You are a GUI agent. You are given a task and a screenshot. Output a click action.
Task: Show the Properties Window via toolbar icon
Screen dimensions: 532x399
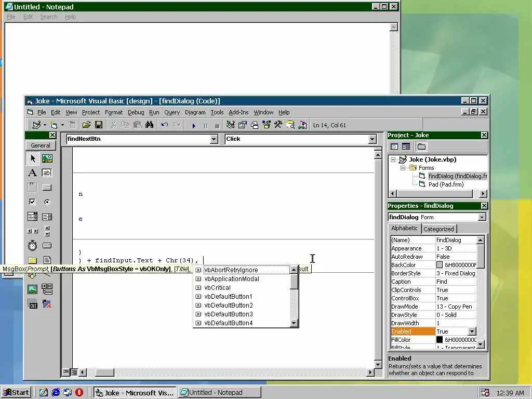pos(242,125)
